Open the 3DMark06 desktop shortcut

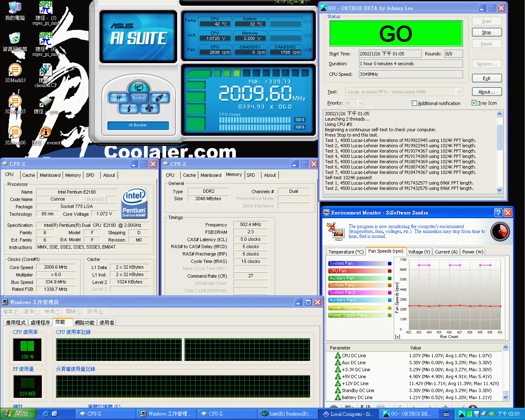15,135
